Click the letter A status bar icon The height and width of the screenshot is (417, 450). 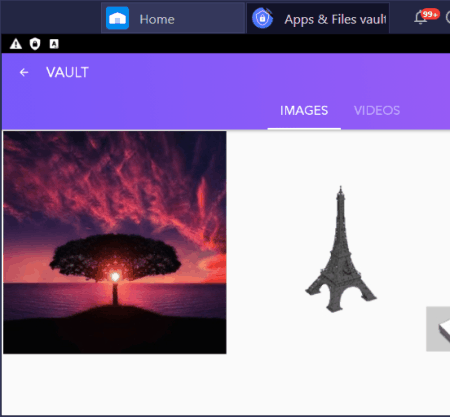pyautogui.click(x=54, y=44)
